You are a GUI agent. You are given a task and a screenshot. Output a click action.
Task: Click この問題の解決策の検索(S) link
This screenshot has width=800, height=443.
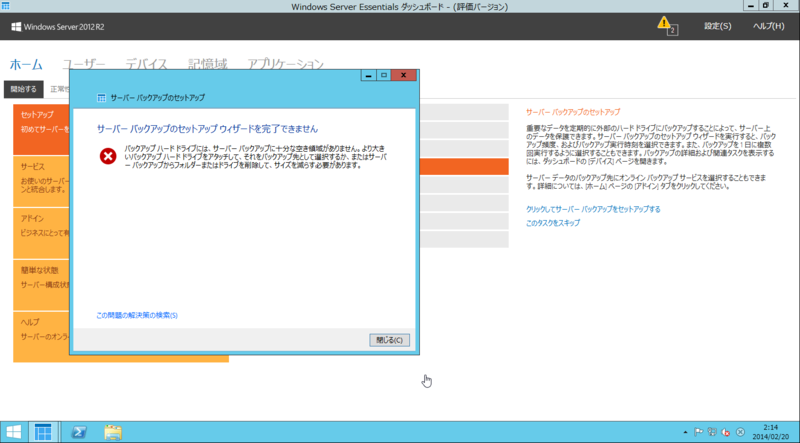[x=137, y=315]
